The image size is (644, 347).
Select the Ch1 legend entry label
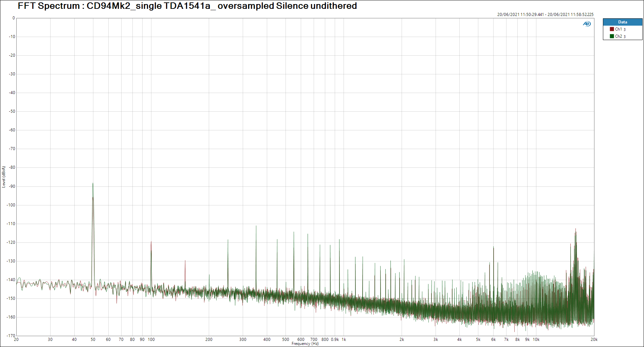620,29
